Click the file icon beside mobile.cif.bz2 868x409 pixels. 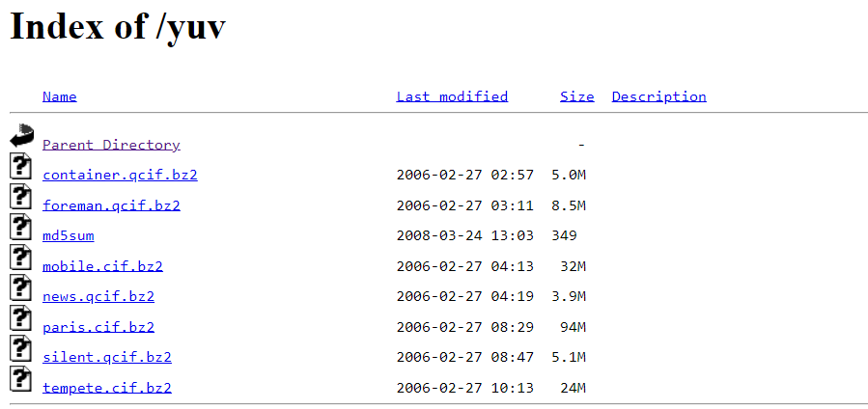point(20,257)
